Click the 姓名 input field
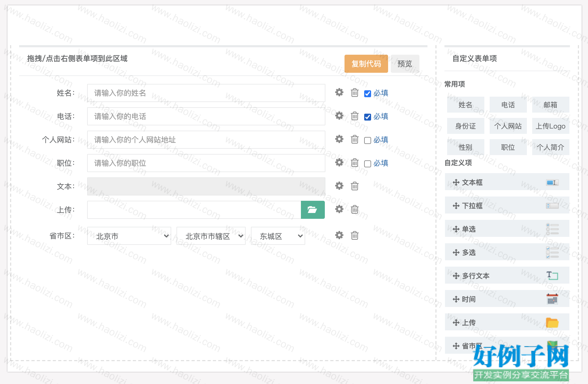The height and width of the screenshot is (384, 588). (206, 93)
